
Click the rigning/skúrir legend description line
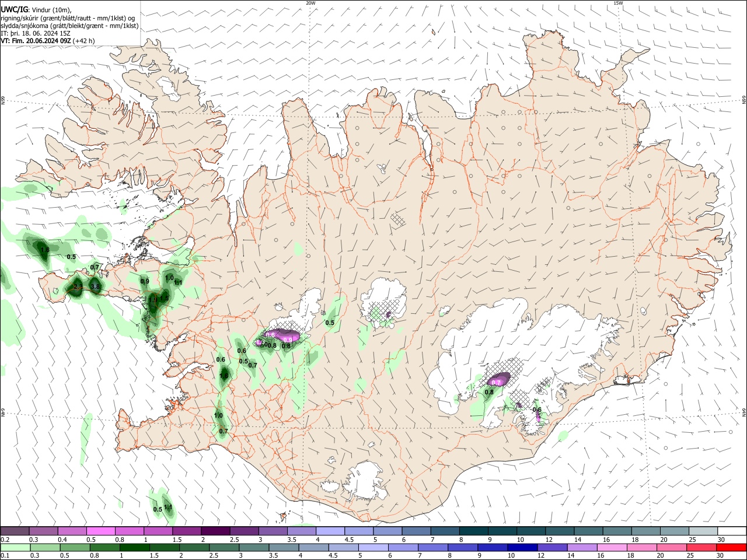[68, 18]
